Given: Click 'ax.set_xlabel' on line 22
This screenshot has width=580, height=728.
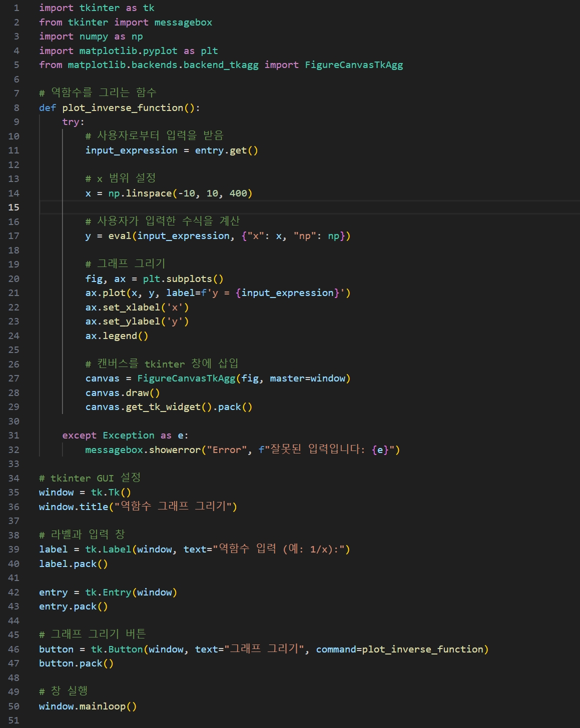Looking at the screenshot, I should click(123, 307).
